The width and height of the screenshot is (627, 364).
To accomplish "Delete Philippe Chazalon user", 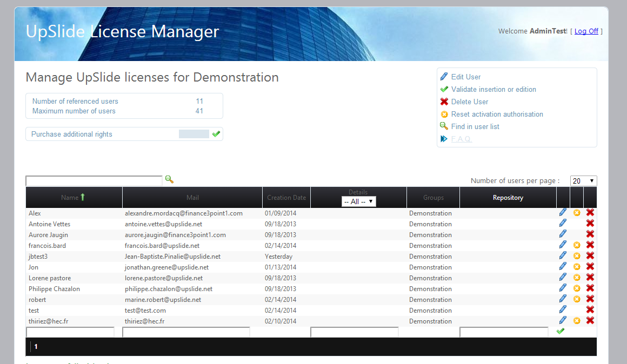I will tap(590, 288).
